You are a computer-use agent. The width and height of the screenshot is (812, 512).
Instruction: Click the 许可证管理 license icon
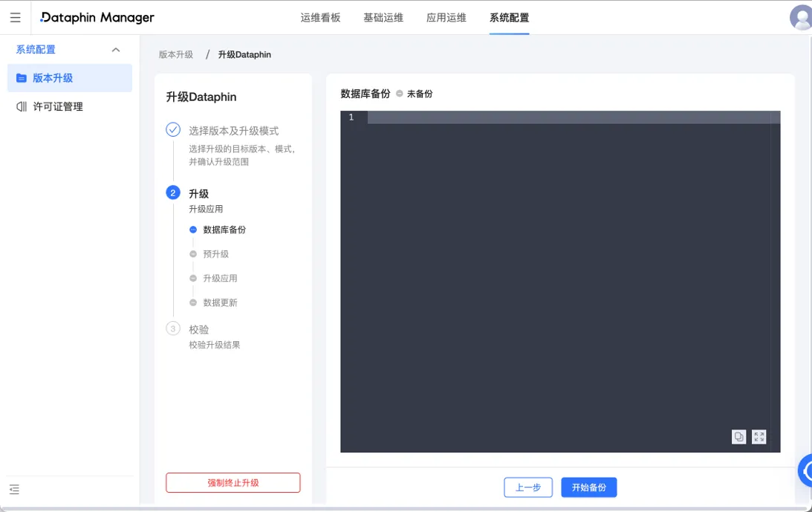pos(22,107)
